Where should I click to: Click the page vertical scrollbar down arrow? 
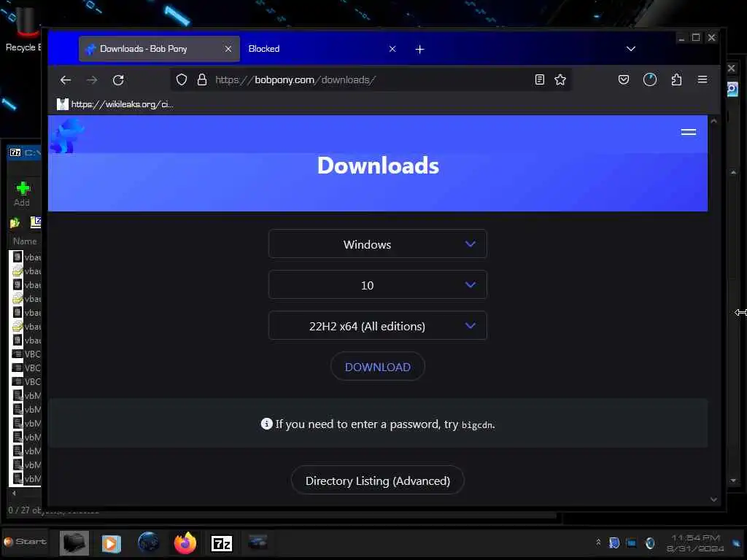tap(713, 499)
